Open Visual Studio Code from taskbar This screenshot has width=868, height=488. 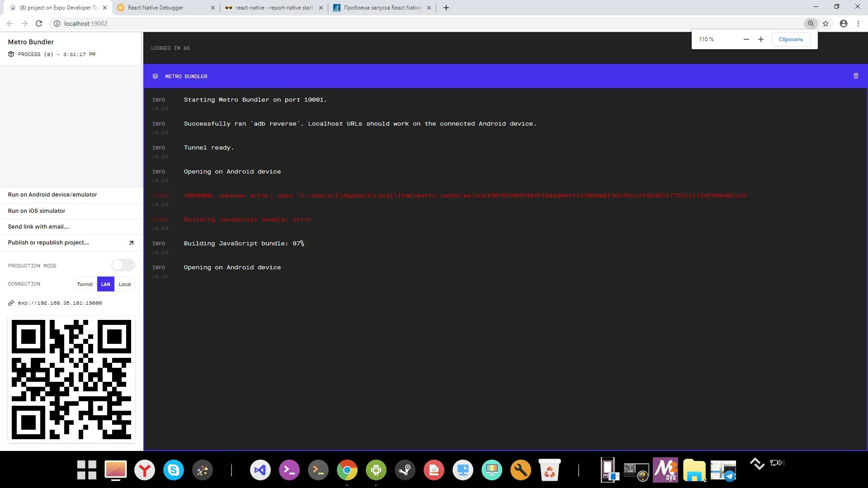(260, 470)
